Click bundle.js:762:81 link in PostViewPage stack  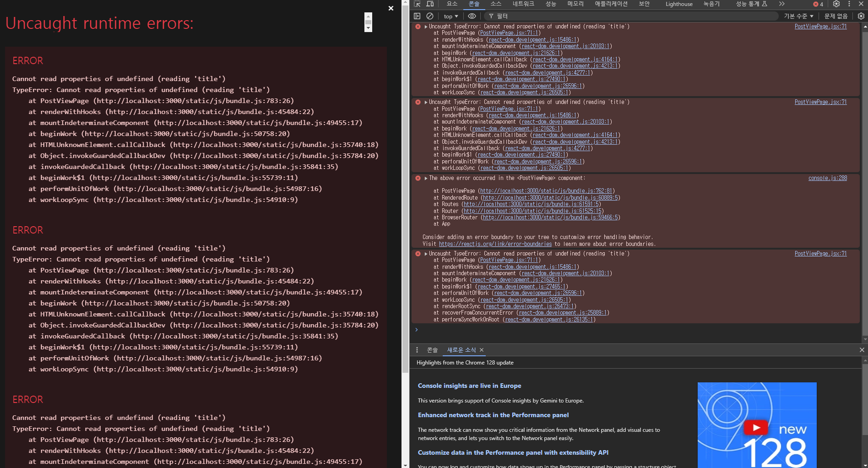pyautogui.click(x=546, y=191)
